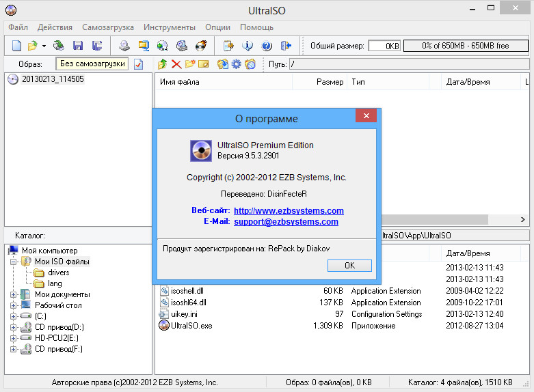The height and width of the screenshot is (392, 534).
Task: Click the Burn CD image flame icon
Action: (201, 46)
